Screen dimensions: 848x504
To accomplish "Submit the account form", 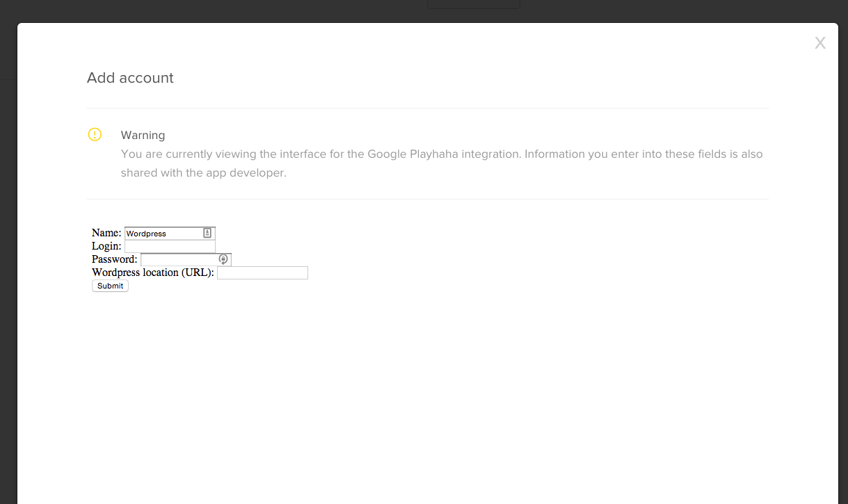I will (x=110, y=286).
